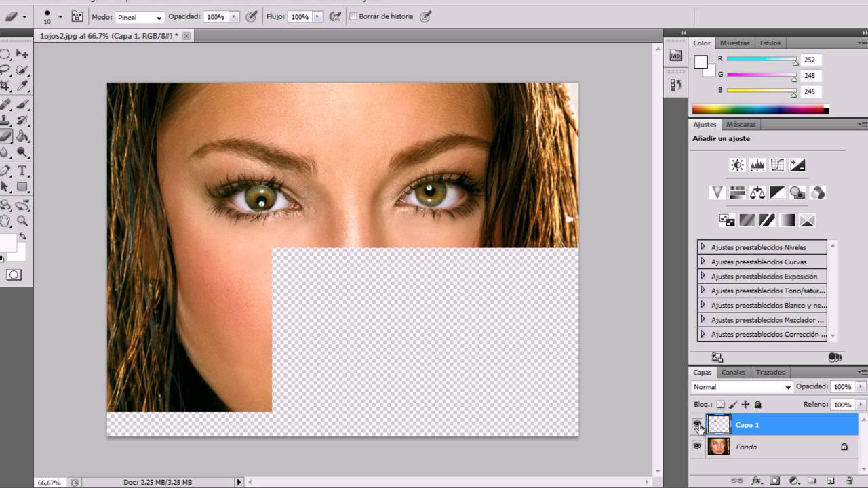
Task: Hide the Capa 1 layer
Action: click(696, 424)
